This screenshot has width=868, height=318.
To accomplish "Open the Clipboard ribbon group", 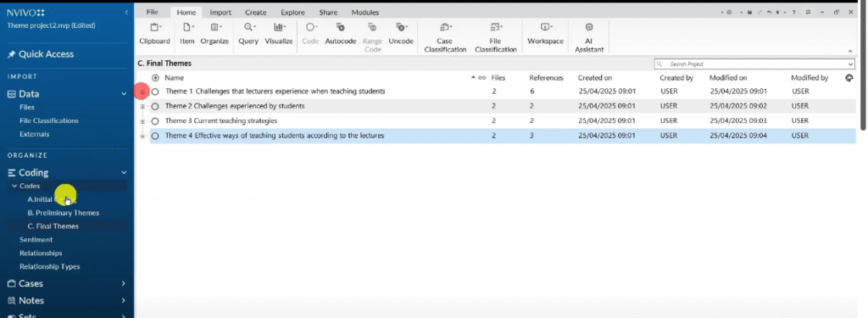I will click(x=154, y=33).
